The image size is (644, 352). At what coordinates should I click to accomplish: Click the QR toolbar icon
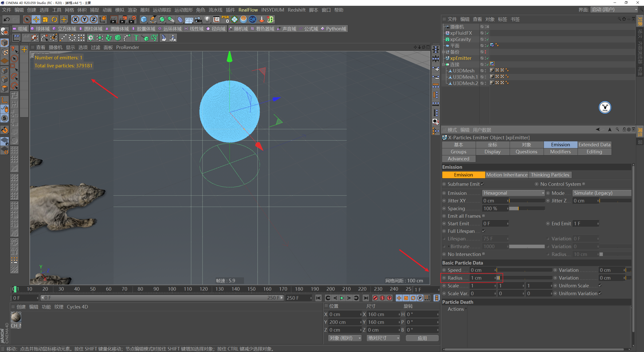point(252,19)
